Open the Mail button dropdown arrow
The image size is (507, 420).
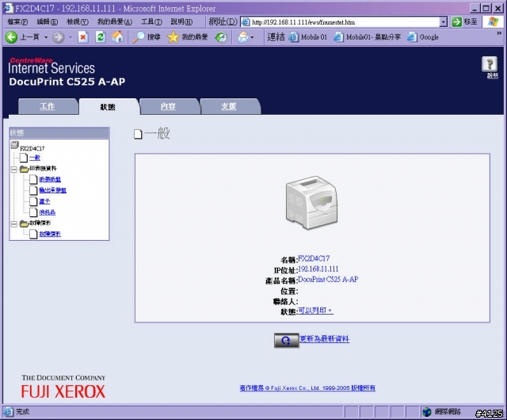pos(252,37)
